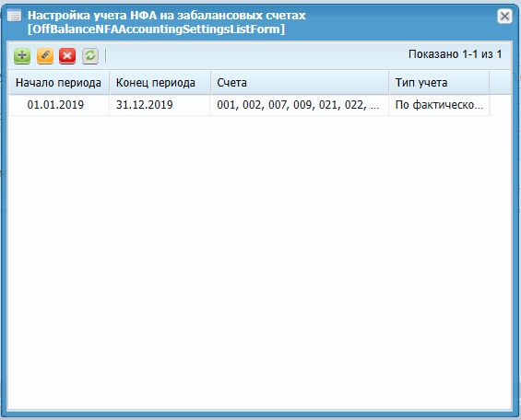Select the cell with date 01.01.2019
This screenshot has height=420, width=521.
click(x=58, y=105)
